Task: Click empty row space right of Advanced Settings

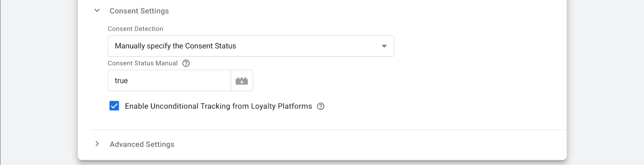Action: [x=362, y=144]
